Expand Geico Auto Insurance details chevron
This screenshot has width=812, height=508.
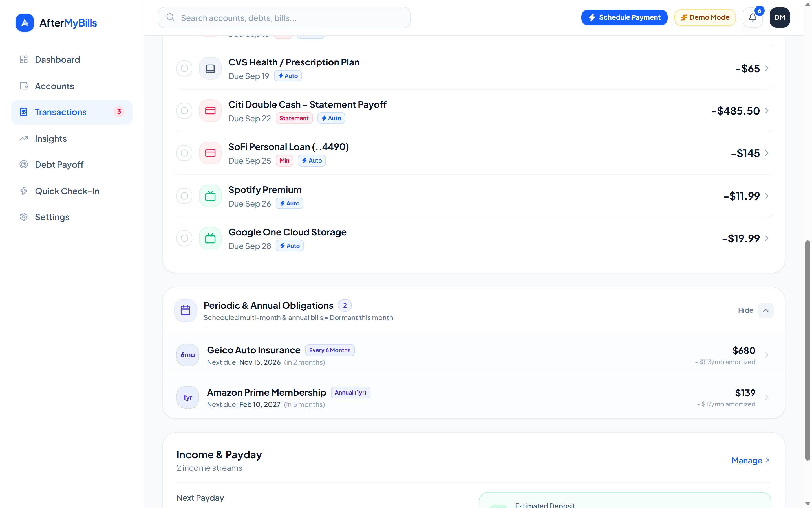click(767, 355)
